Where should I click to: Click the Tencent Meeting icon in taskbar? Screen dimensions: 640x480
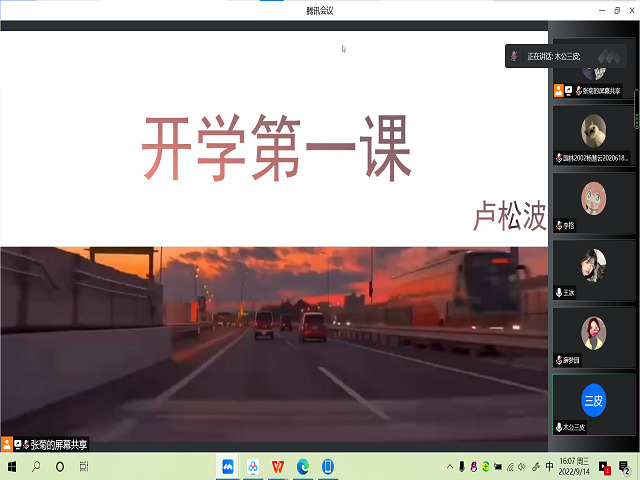pos(228,466)
